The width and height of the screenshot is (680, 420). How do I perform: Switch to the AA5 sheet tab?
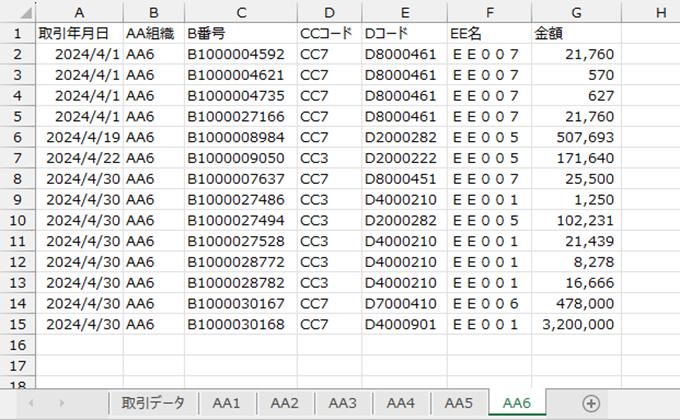click(x=459, y=403)
